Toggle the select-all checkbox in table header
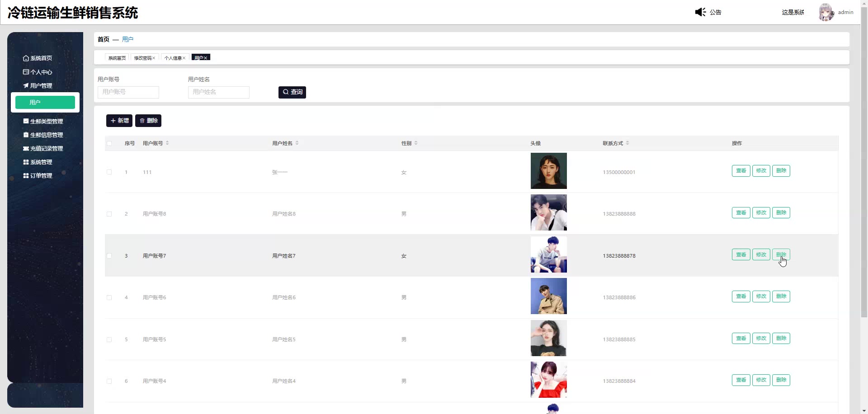This screenshot has width=868, height=414. (x=109, y=144)
